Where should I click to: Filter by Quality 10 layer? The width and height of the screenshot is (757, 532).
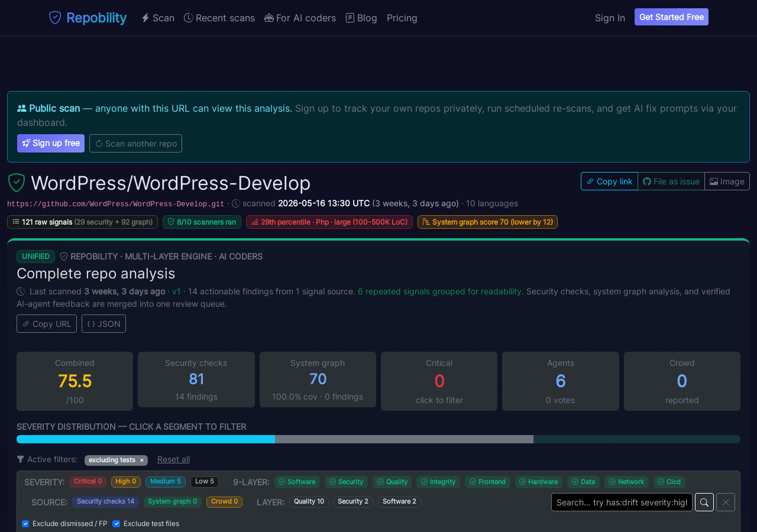(x=309, y=502)
